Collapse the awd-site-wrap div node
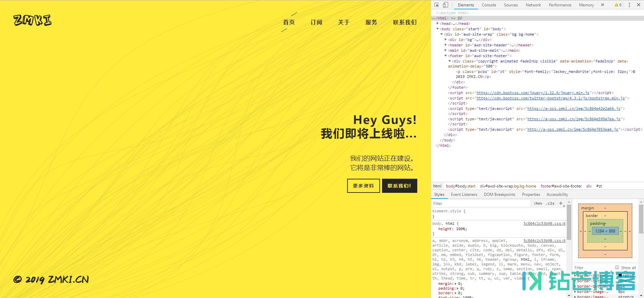 point(441,34)
